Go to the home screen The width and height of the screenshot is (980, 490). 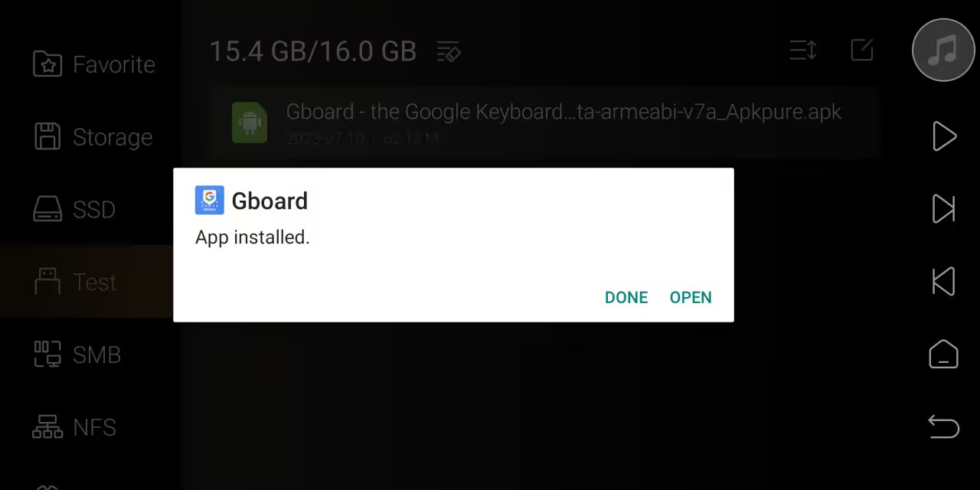[944, 354]
